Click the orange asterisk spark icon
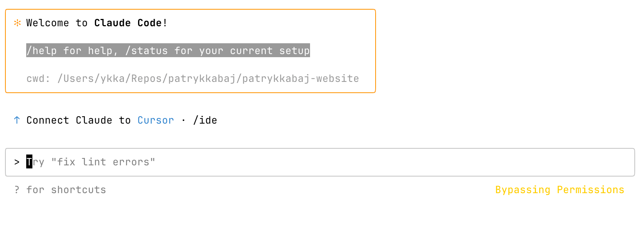Screen dimensions: 644x231 coord(16,23)
